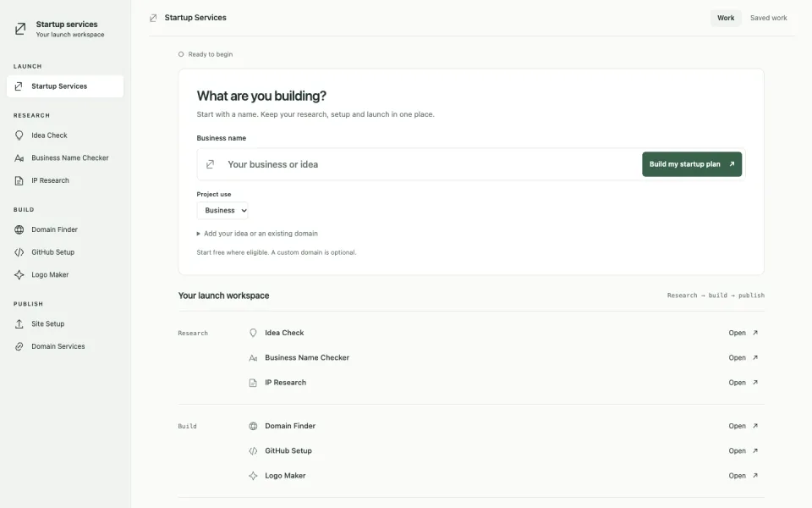
Task: Click the code brackets icon beside sidebar GitHub Setup
Action: [x=19, y=252]
